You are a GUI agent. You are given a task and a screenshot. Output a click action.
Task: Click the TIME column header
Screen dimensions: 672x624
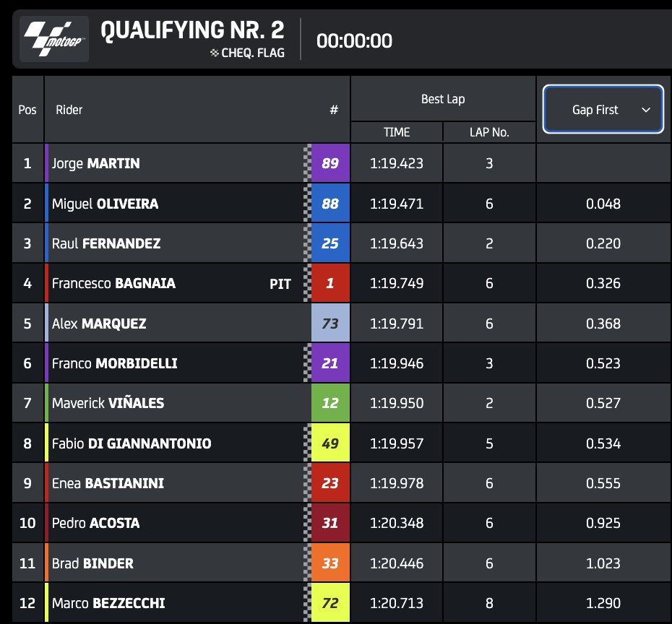coord(396,132)
